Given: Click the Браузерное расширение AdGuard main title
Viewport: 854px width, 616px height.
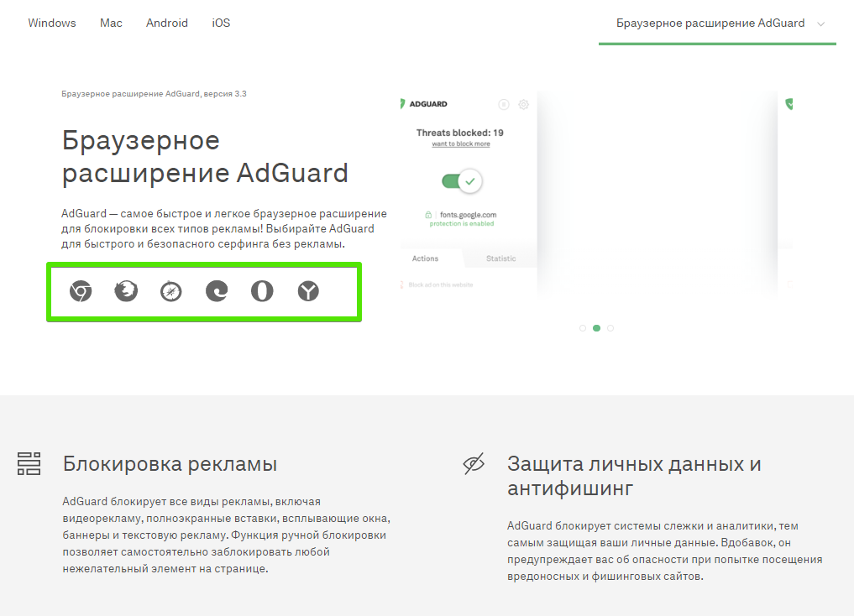Looking at the screenshot, I should (205, 157).
